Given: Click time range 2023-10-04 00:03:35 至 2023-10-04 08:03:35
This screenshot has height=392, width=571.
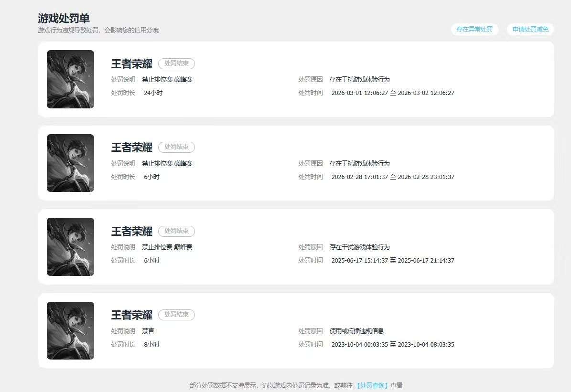Looking at the screenshot, I should [393, 344].
